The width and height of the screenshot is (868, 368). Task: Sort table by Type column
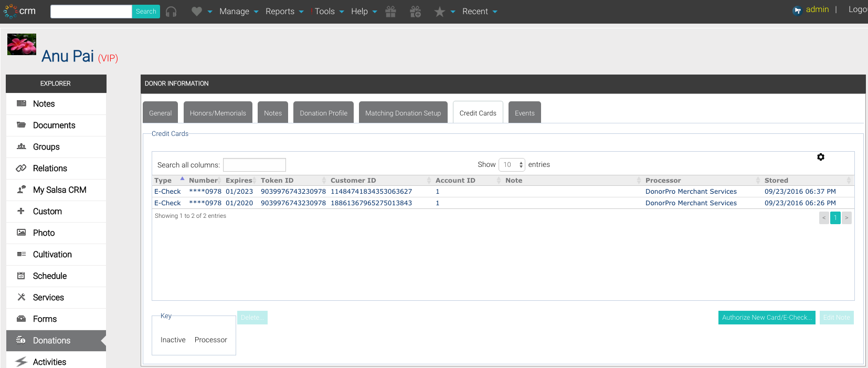click(x=169, y=180)
